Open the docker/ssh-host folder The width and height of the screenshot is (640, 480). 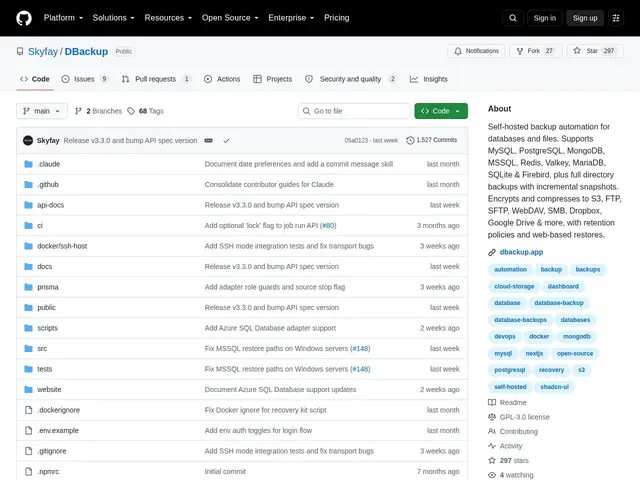point(62,246)
